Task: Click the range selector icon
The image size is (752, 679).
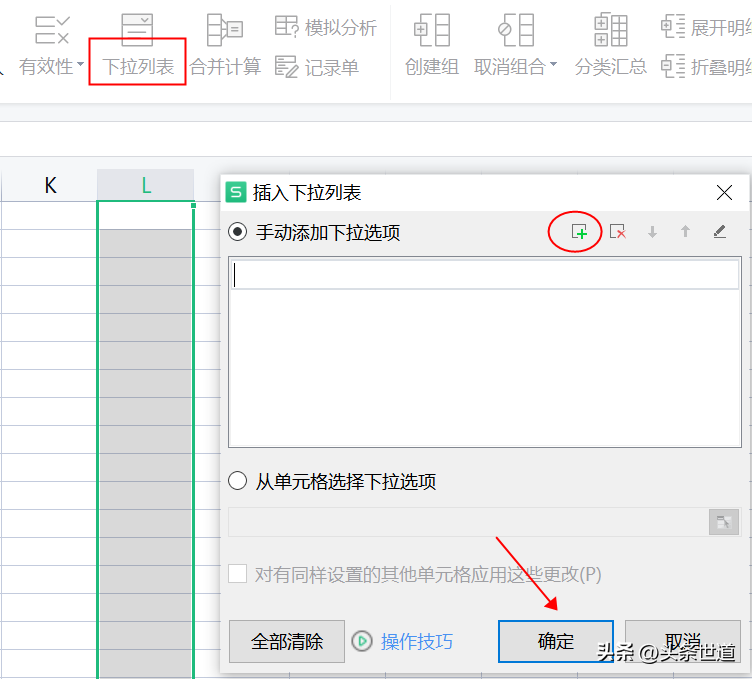Action: [723, 522]
